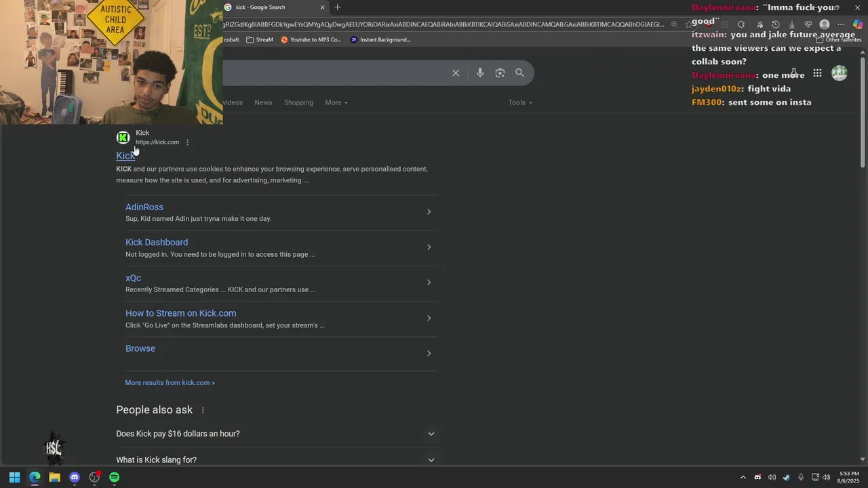Close the kick Google Search tab
Viewport: 868px width, 488px height.
coord(323,7)
